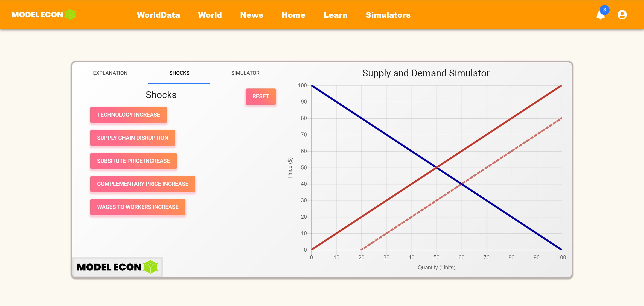The width and height of the screenshot is (644, 306).
Task: Click the 'Quantity (Units)' axis label
Action: click(436, 268)
